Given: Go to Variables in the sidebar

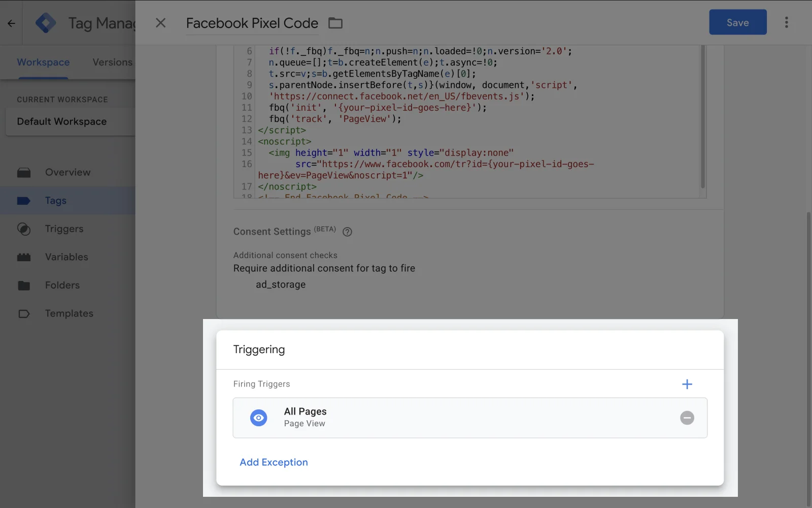Looking at the screenshot, I should click(66, 257).
